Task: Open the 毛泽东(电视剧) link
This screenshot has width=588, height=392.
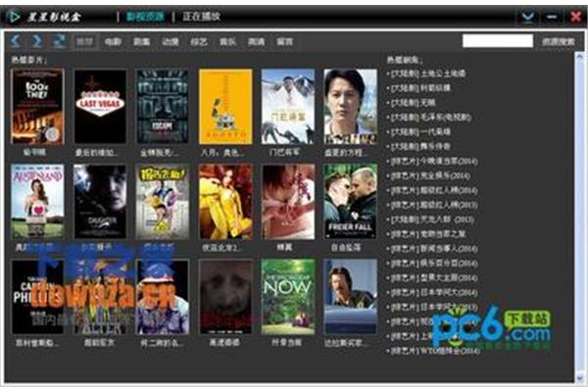Action: coord(430,117)
